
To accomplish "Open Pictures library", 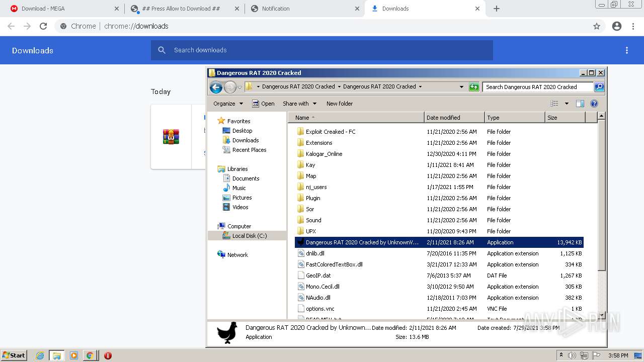I will click(237, 198).
